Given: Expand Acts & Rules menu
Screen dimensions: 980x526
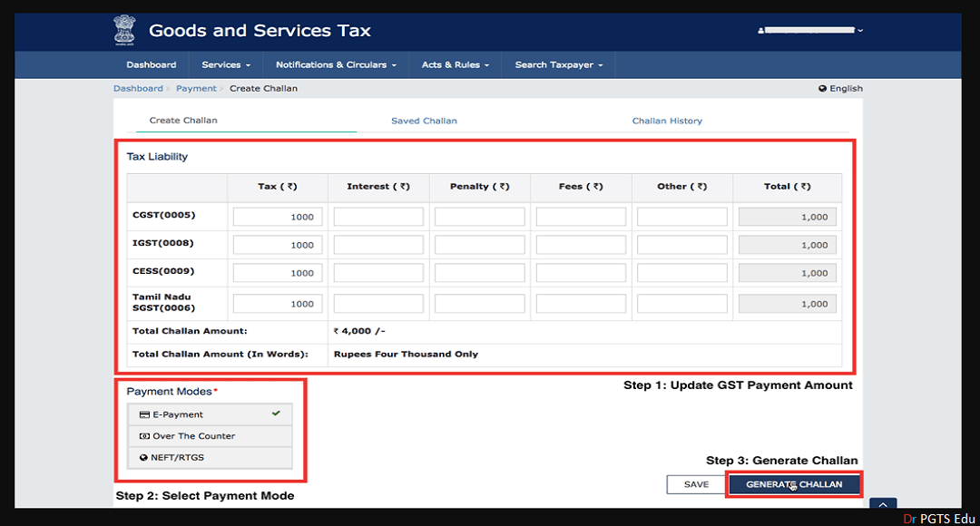Looking at the screenshot, I should (455, 65).
